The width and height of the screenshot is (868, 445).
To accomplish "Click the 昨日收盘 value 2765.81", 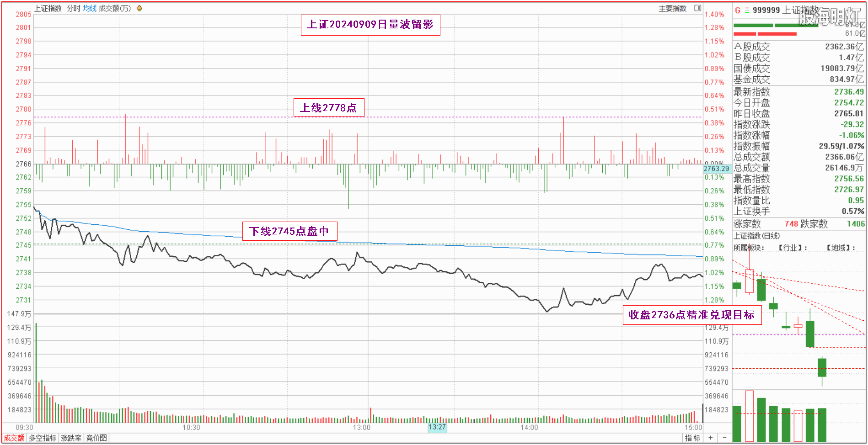I will click(849, 114).
